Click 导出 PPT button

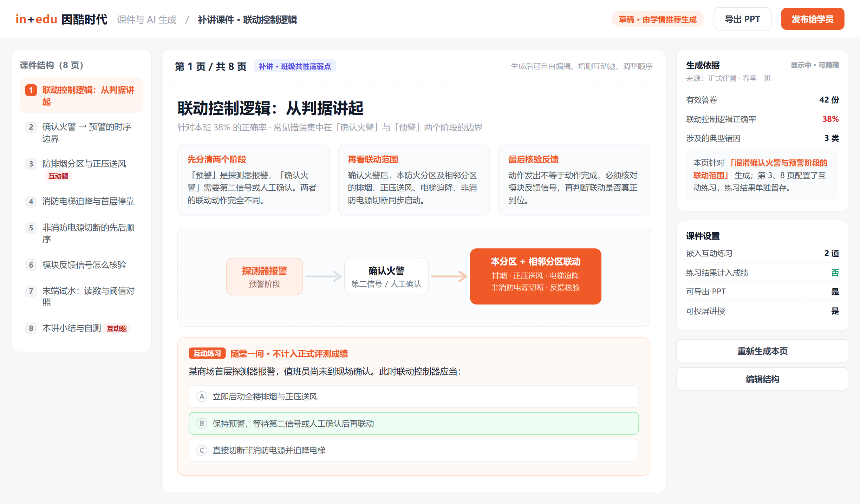coord(742,19)
